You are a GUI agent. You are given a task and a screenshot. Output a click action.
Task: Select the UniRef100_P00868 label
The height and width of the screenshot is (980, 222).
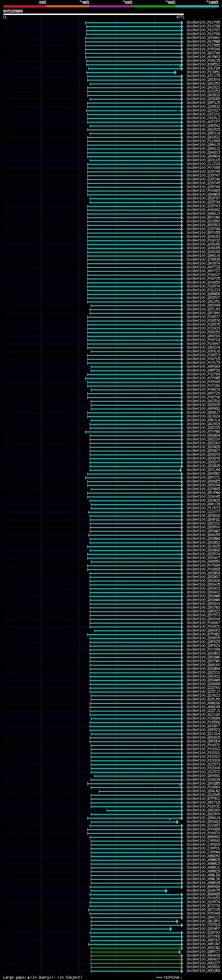point(203,829)
